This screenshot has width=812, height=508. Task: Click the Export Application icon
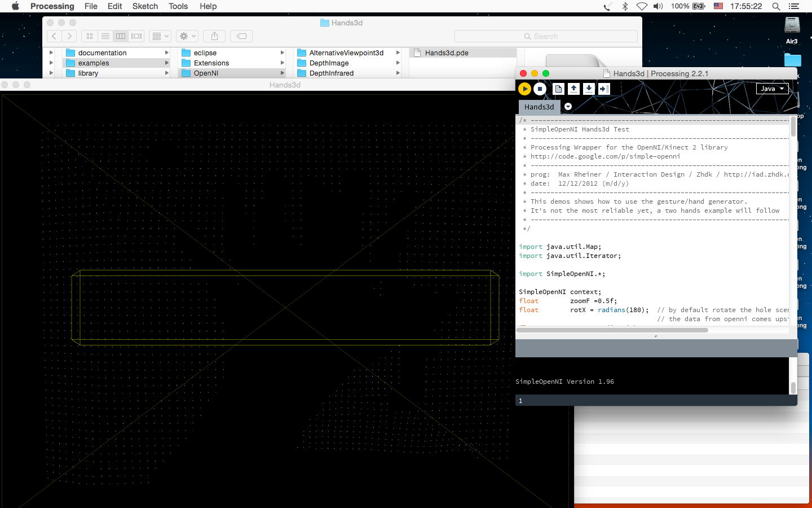pyautogui.click(x=604, y=89)
